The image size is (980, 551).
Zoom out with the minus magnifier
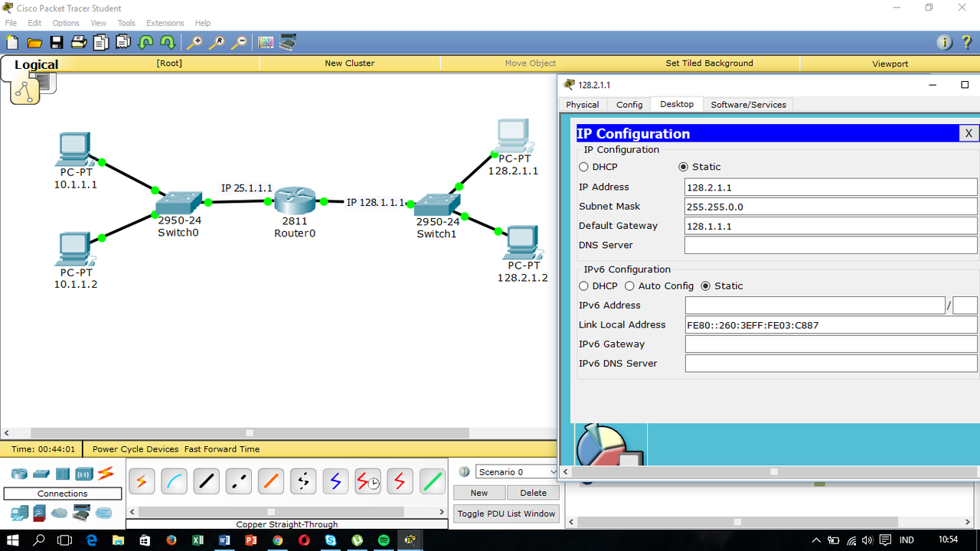tap(240, 43)
